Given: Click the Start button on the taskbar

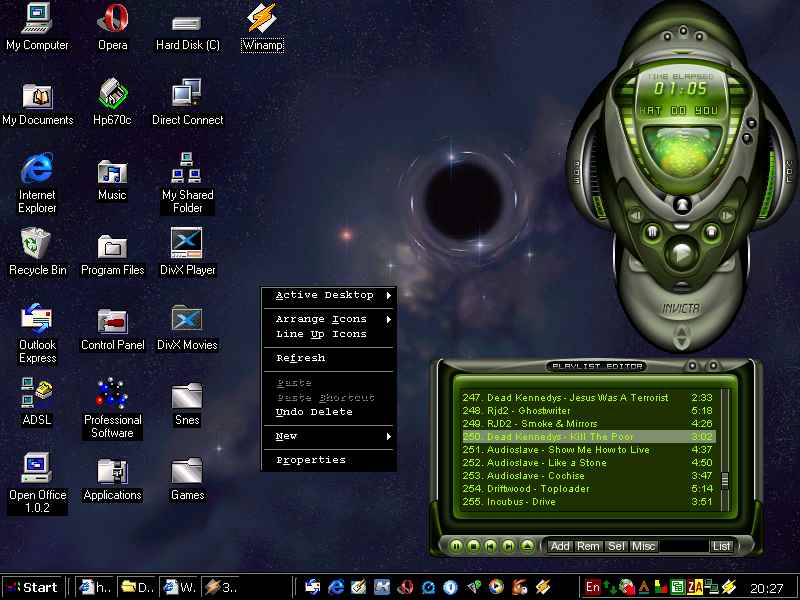Looking at the screenshot, I should (x=31, y=587).
